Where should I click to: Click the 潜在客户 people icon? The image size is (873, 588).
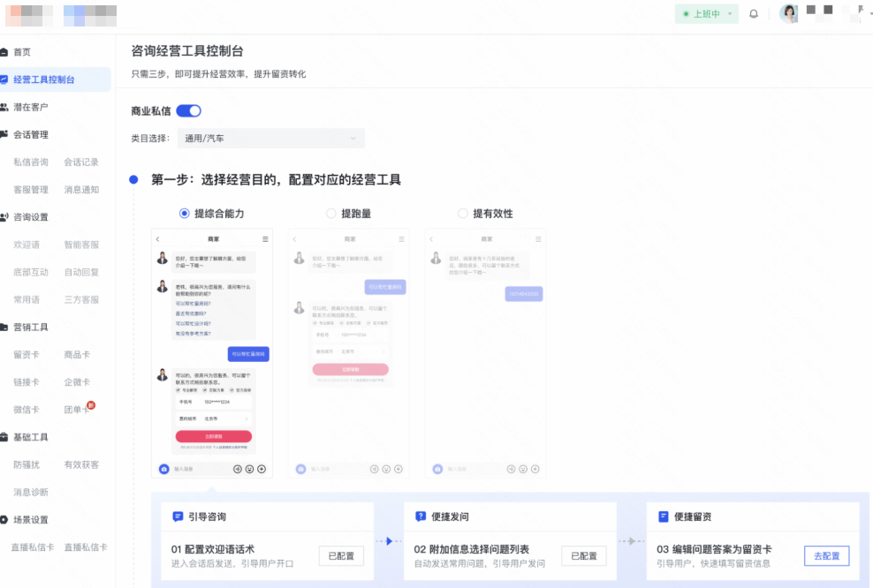pos(4,107)
